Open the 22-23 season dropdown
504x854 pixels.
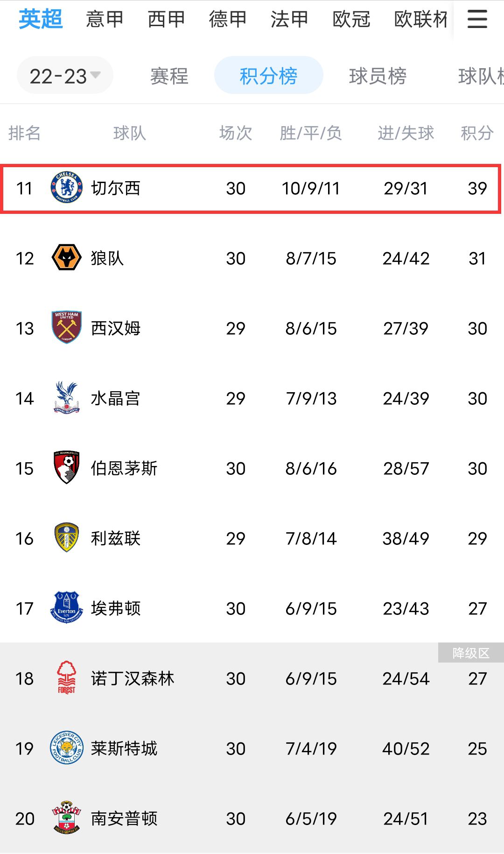pyautogui.click(x=65, y=76)
